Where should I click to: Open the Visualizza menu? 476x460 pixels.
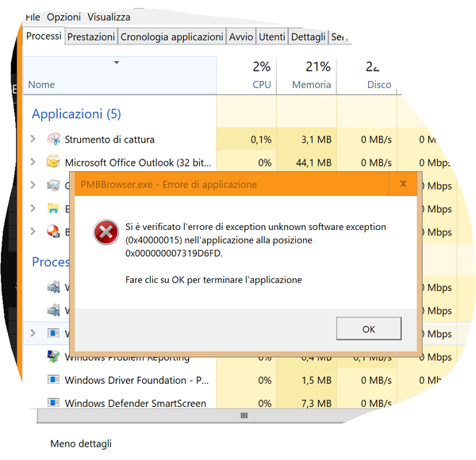tap(109, 17)
